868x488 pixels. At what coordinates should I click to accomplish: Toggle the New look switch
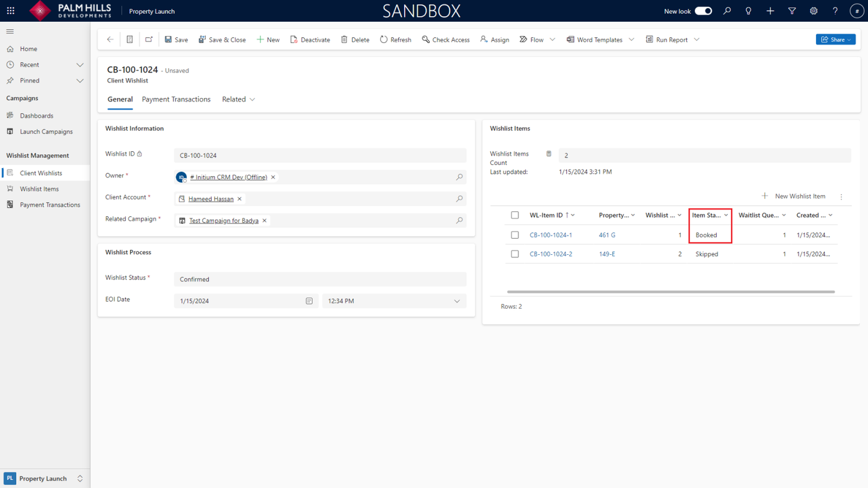click(703, 11)
